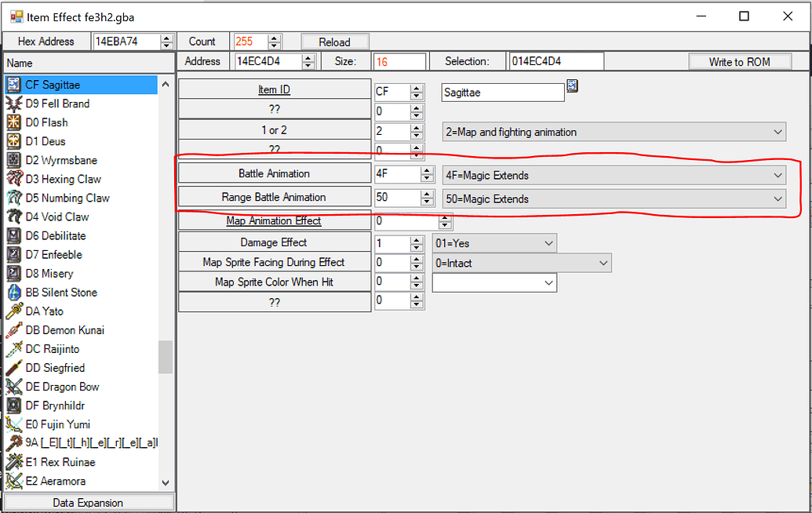Select the DA Yato key-shaped icon
Viewport: 812px width, 513px height.
16,311
